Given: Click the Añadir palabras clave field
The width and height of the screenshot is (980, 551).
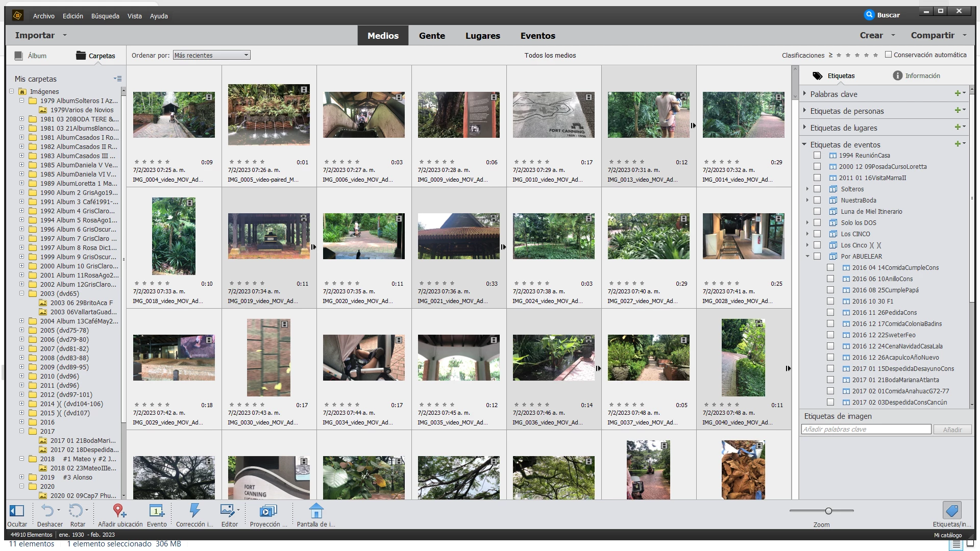Looking at the screenshot, I should pos(866,430).
